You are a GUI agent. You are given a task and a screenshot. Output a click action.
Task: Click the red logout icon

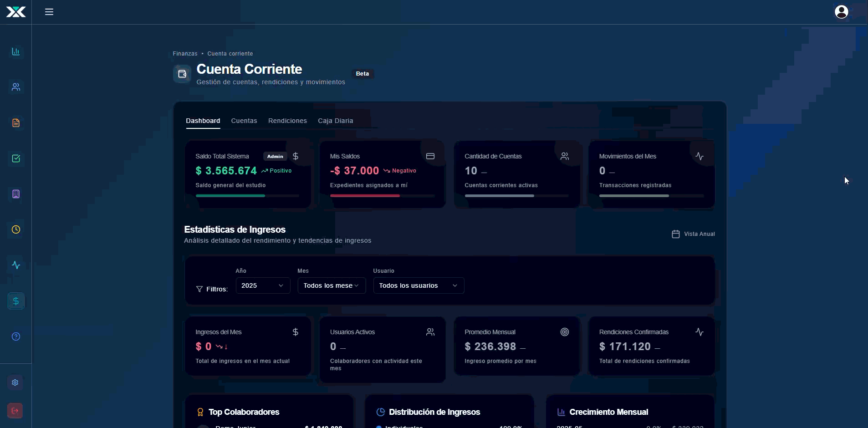coord(15,411)
